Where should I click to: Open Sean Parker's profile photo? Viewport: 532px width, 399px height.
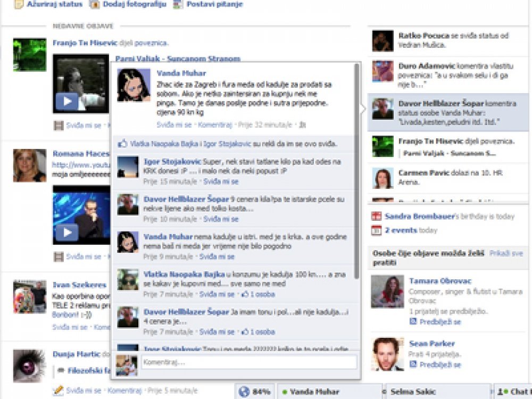(x=388, y=354)
